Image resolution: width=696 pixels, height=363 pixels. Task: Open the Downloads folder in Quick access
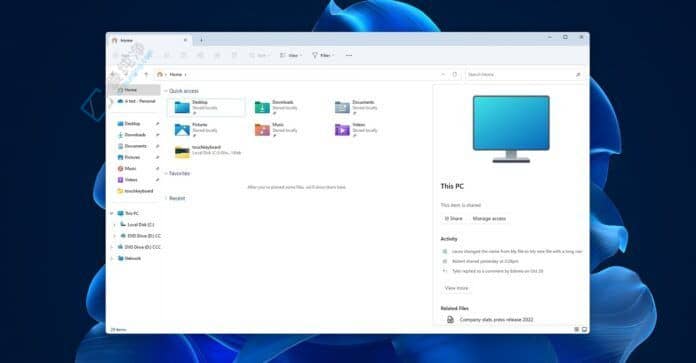(276, 107)
